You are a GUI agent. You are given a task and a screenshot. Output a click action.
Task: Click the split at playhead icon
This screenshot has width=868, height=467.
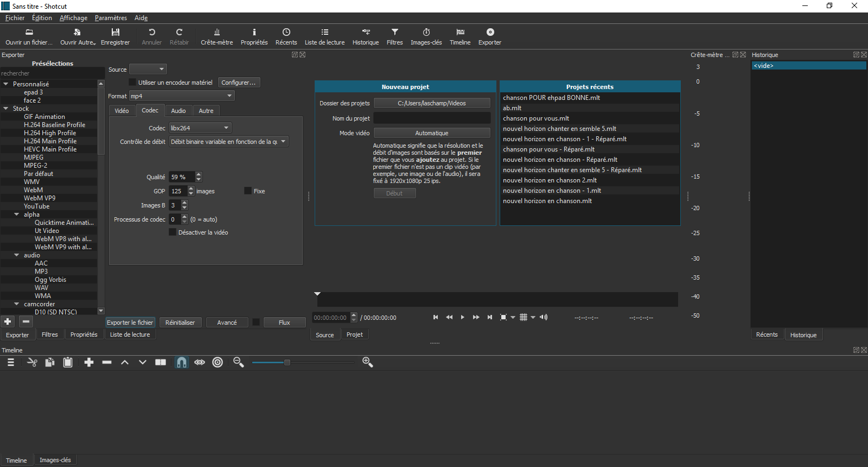[161, 362]
